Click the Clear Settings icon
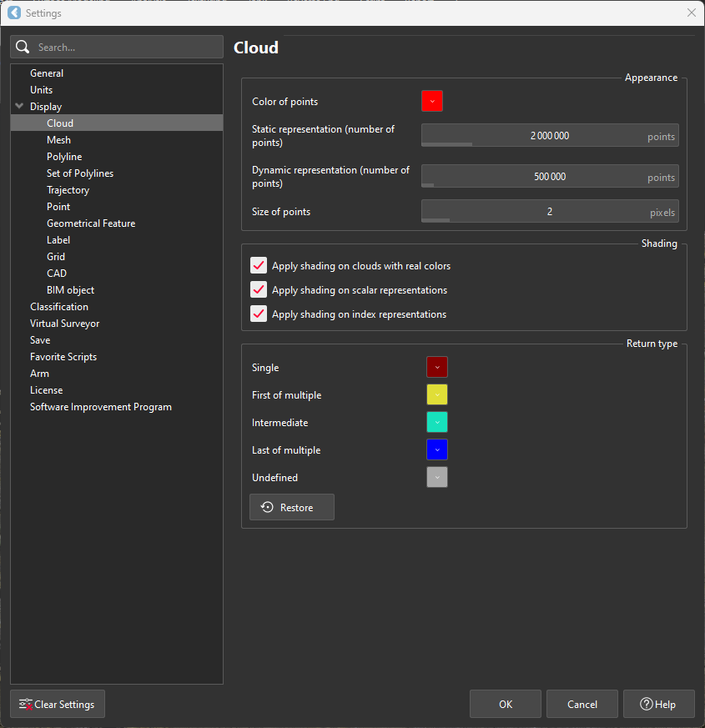Viewport: 705px width, 728px height. point(26,705)
